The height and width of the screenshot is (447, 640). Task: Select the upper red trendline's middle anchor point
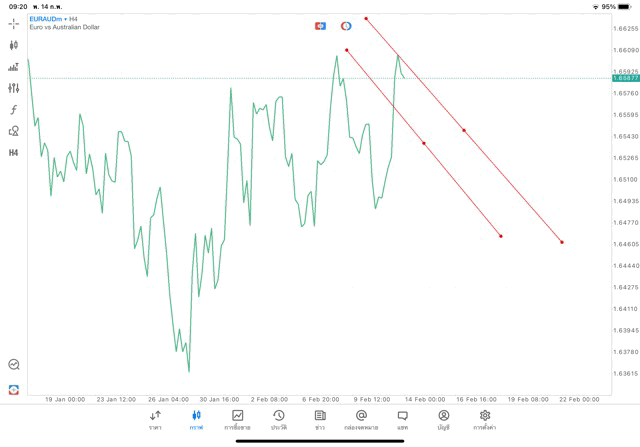464,130
